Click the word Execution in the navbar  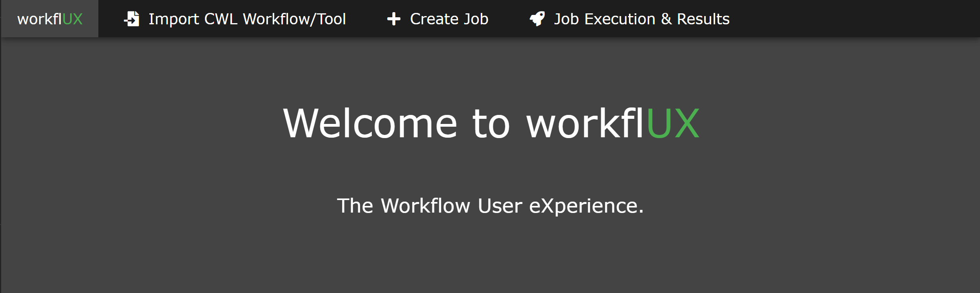[x=620, y=19]
